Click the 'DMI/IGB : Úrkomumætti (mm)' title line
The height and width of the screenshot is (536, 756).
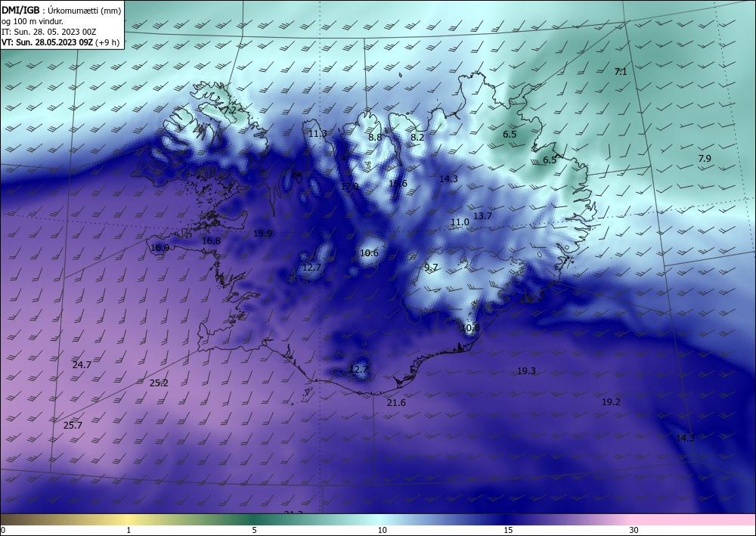click(61, 11)
